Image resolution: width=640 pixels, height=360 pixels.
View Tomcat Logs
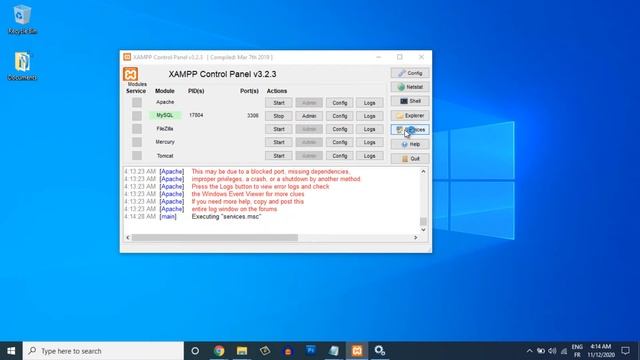coord(369,156)
